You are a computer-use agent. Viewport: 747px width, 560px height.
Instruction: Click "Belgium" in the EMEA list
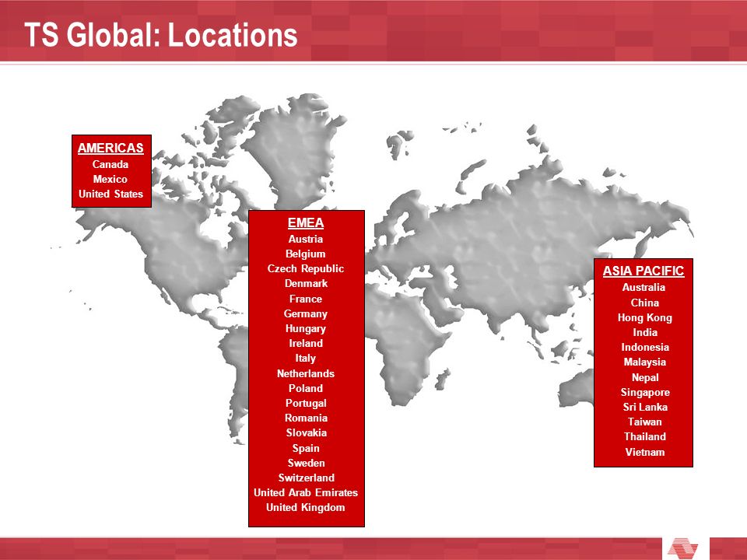pos(306,254)
